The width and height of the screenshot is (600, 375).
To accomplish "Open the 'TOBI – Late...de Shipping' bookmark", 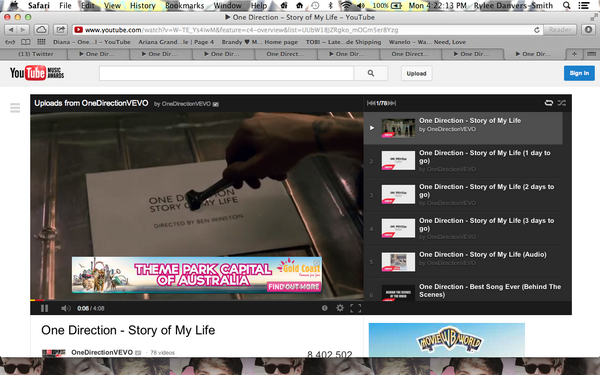I will (x=343, y=42).
